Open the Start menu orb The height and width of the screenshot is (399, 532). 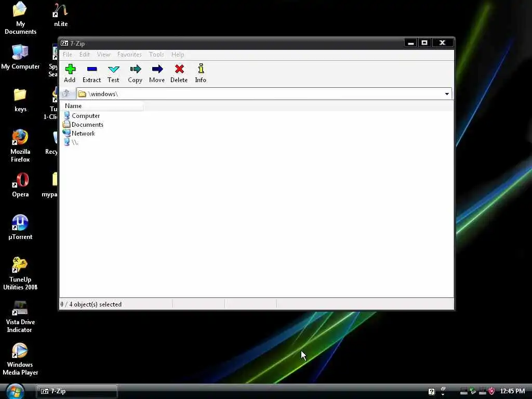tap(15, 391)
